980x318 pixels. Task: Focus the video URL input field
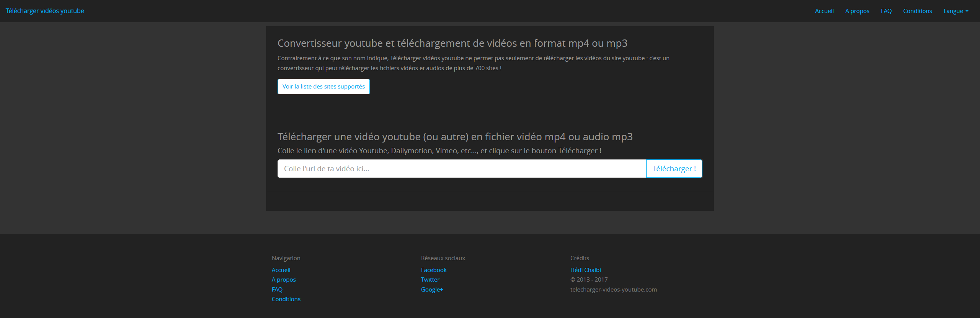(461, 169)
